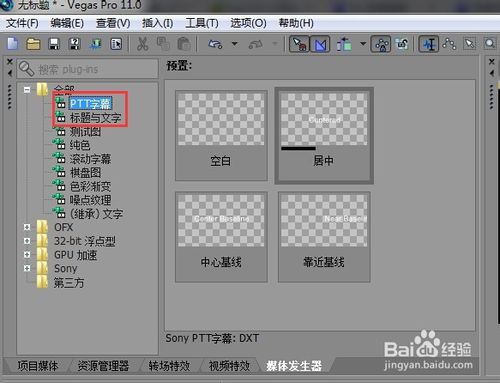Open the Auto Ripple mode dropdown arrow
The image size is (500, 383).
pos(363,44)
